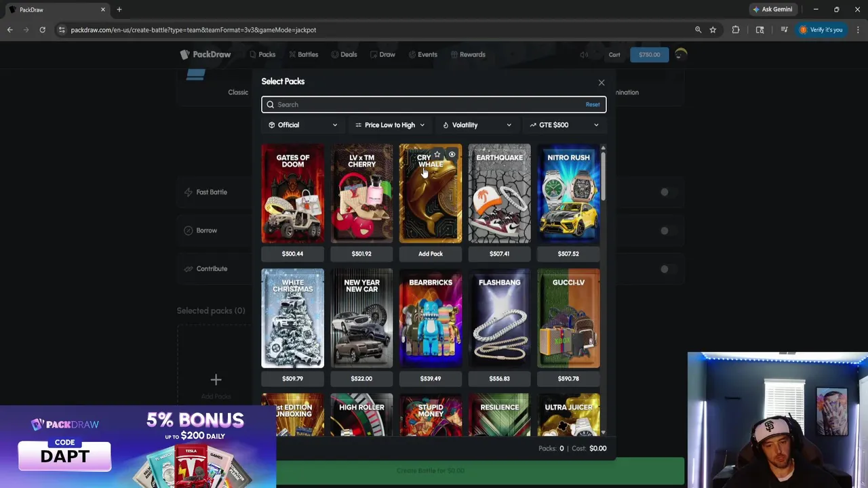Open the Cart
The height and width of the screenshot is (488, 868).
(614, 55)
